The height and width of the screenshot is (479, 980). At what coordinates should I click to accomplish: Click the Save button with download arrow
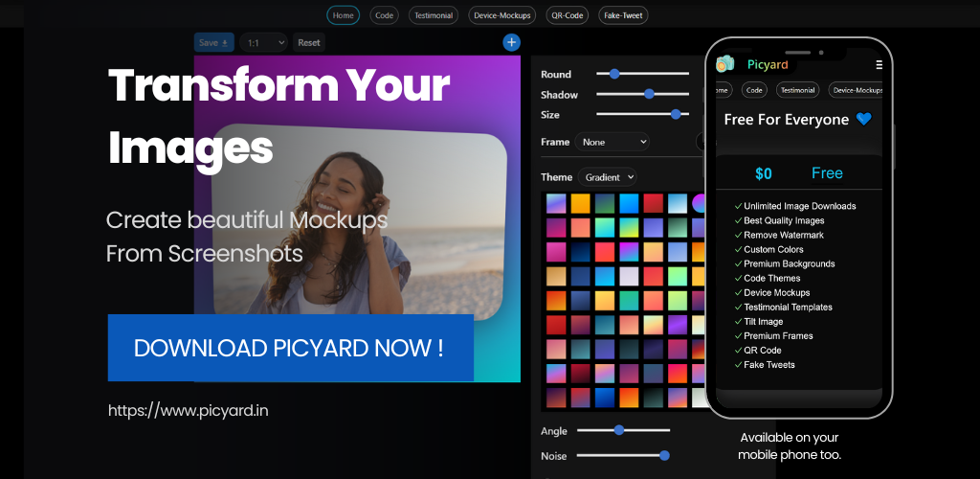point(213,42)
